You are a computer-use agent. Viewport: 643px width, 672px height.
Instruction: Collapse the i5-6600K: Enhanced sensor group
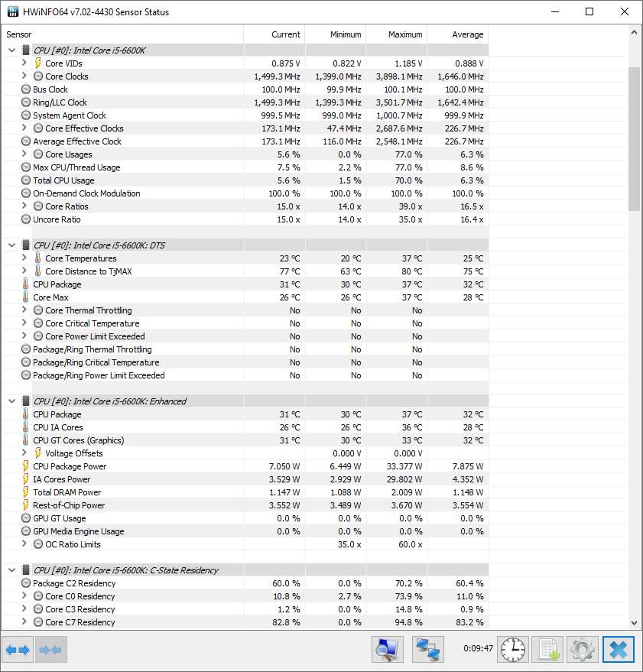click(x=12, y=401)
